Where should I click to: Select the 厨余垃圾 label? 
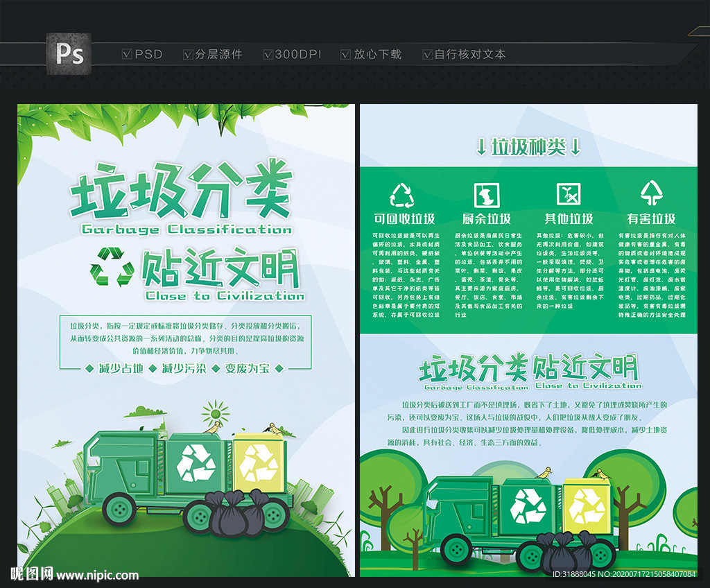[x=487, y=219]
